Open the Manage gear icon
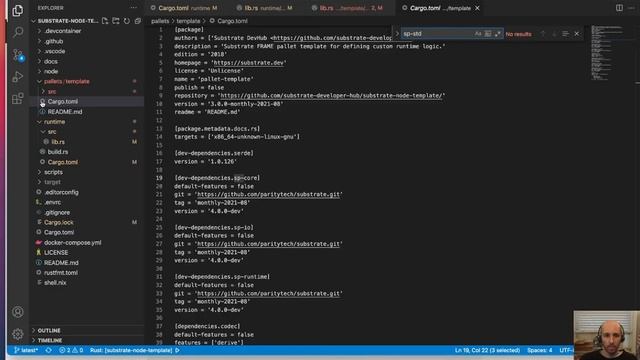The width and height of the screenshot is (640, 360). (x=18, y=334)
